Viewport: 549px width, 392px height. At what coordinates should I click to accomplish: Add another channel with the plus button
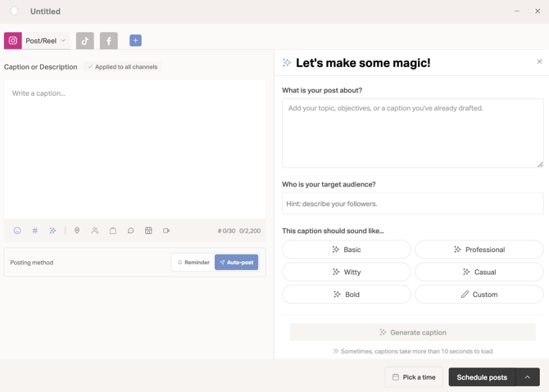pyautogui.click(x=135, y=40)
